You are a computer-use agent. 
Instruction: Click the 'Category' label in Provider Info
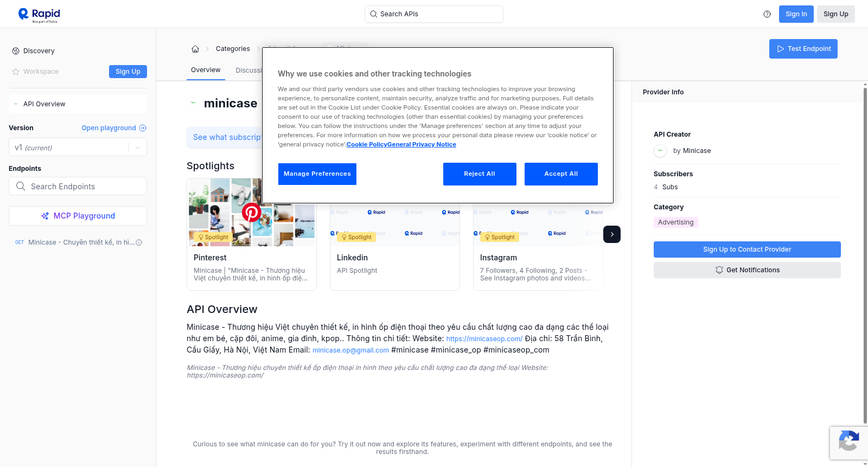pyautogui.click(x=668, y=207)
